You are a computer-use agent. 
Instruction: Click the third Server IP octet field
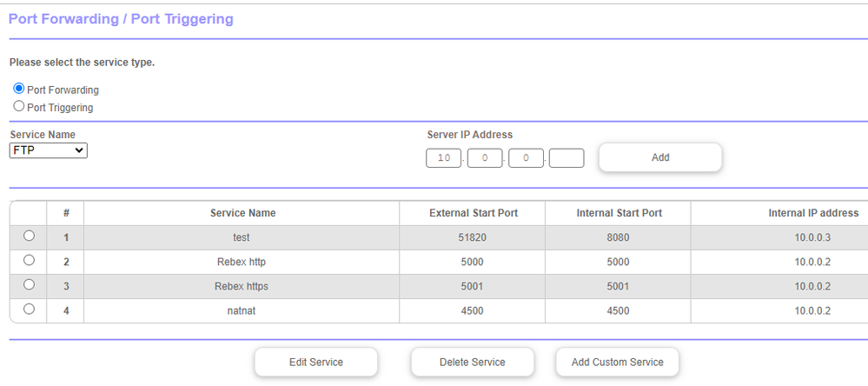point(526,158)
